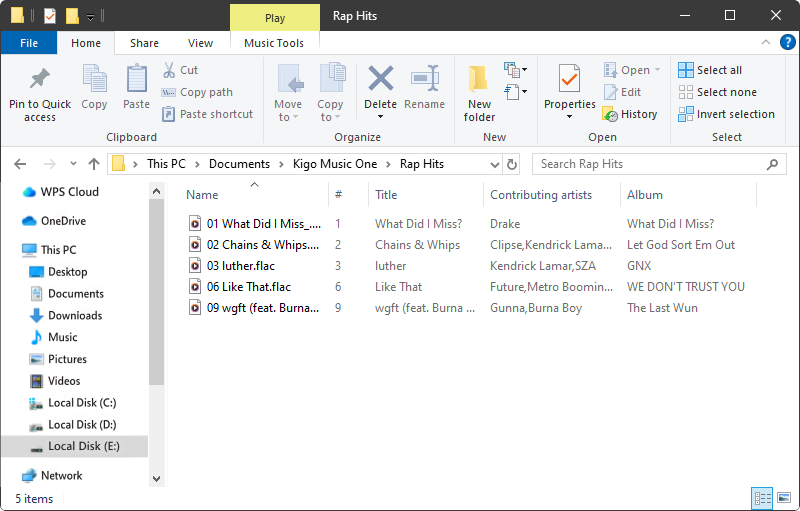Open address bar history dropdown
Viewport: 800px width, 511px height.
496,164
